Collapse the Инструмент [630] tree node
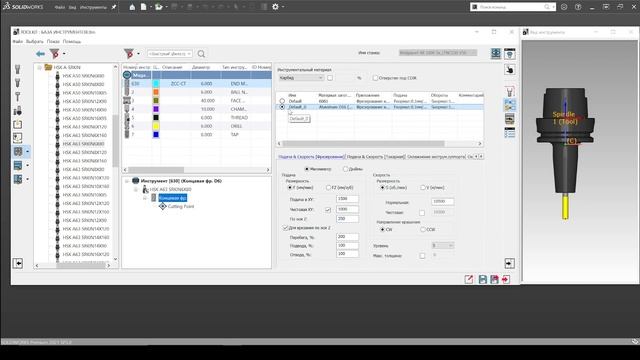The height and width of the screenshot is (360, 640). coord(127,181)
